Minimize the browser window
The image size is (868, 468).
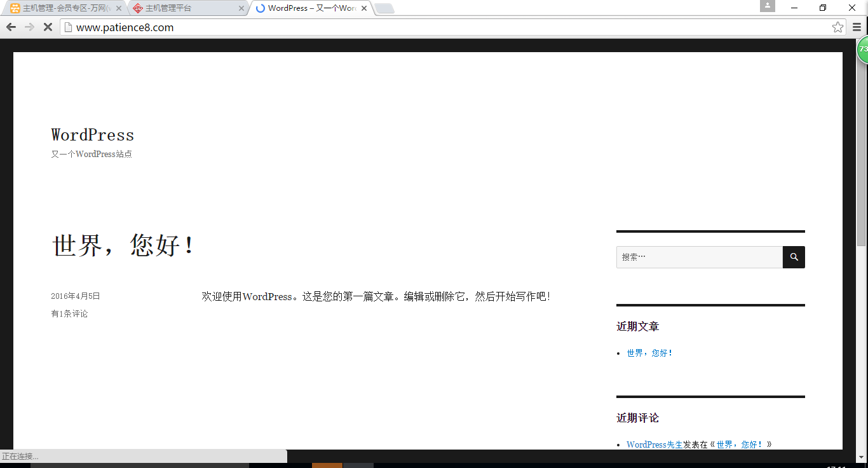pos(794,8)
